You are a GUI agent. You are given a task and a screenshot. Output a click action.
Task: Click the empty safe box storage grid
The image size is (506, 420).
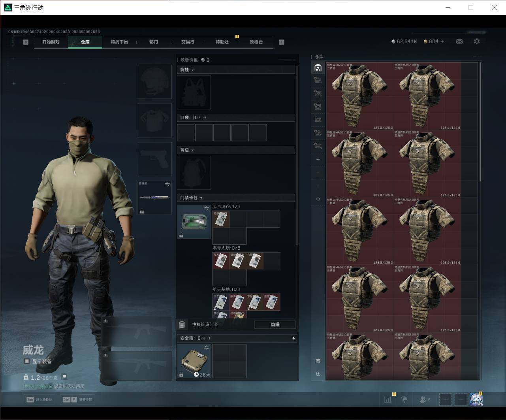point(229,361)
